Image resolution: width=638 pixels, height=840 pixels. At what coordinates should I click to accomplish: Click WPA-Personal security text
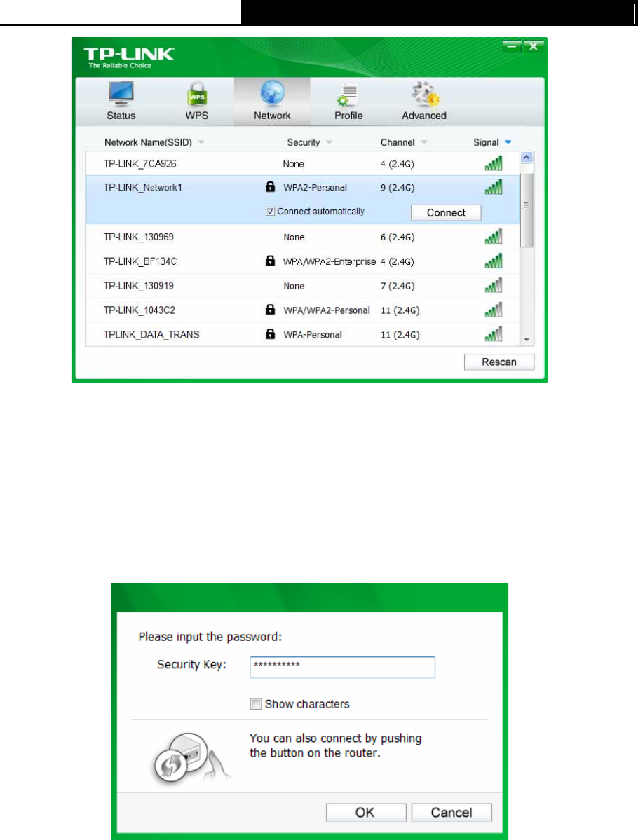pos(313,335)
